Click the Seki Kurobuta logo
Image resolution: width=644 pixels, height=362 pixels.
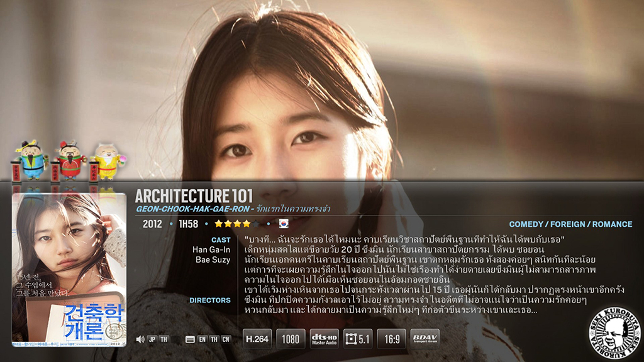pyautogui.click(x=614, y=331)
